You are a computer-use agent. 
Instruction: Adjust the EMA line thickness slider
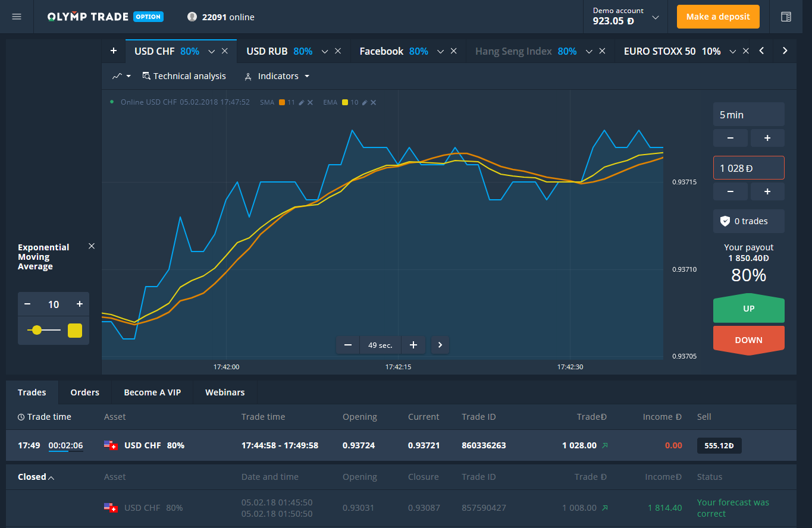click(x=44, y=330)
